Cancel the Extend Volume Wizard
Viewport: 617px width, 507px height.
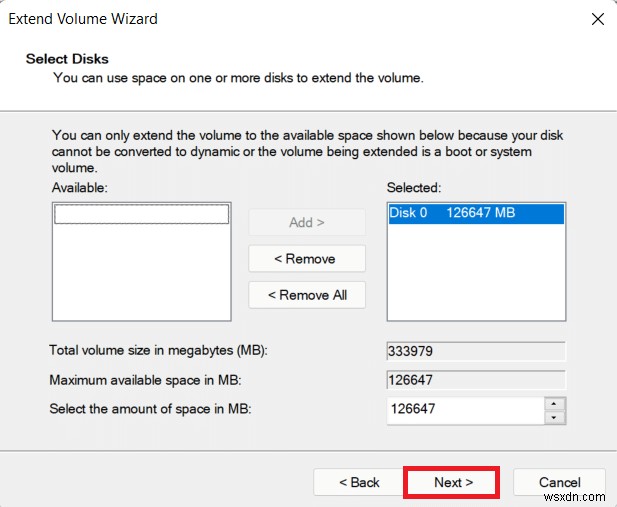pos(559,482)
